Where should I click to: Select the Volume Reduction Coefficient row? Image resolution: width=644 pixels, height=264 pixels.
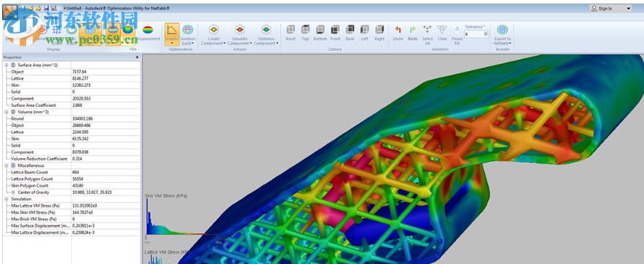pos(72,159)
